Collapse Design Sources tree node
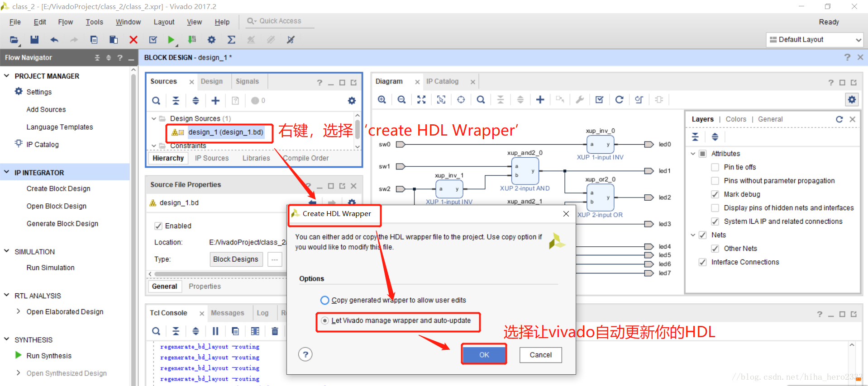This screenshot has width=868, height=386. tap(154, 118)
